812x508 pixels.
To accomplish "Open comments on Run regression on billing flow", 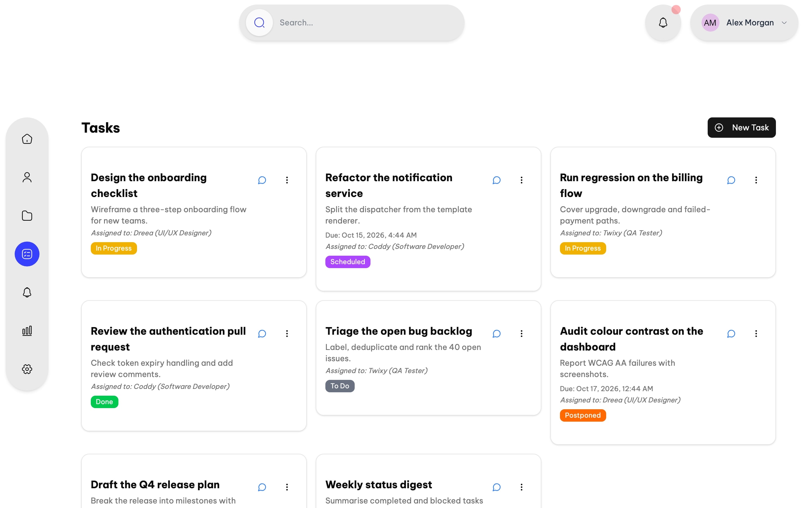I will [x=731, y=180].
